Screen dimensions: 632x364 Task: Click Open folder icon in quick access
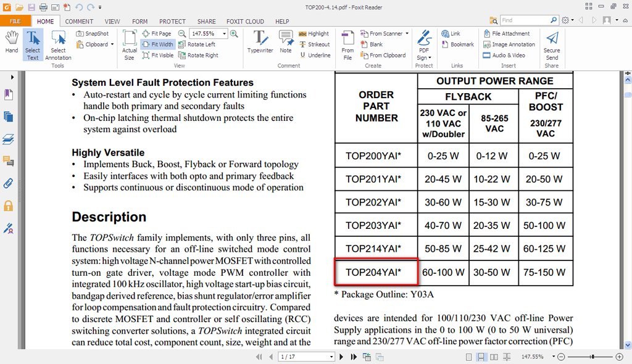pos(19,7)
